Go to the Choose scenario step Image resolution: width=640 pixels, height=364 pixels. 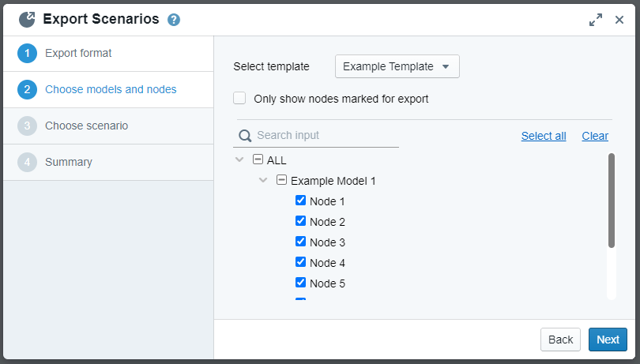[86, 126]
